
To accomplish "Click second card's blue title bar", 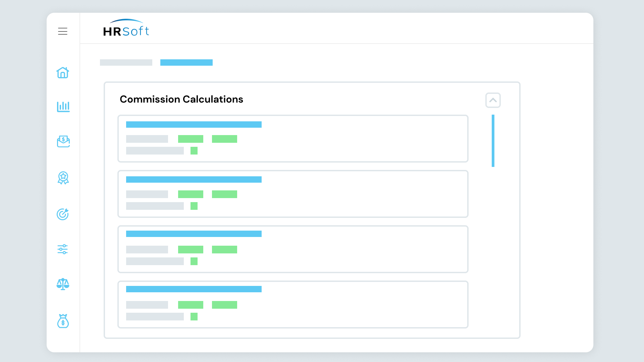I will click(194, 180).
